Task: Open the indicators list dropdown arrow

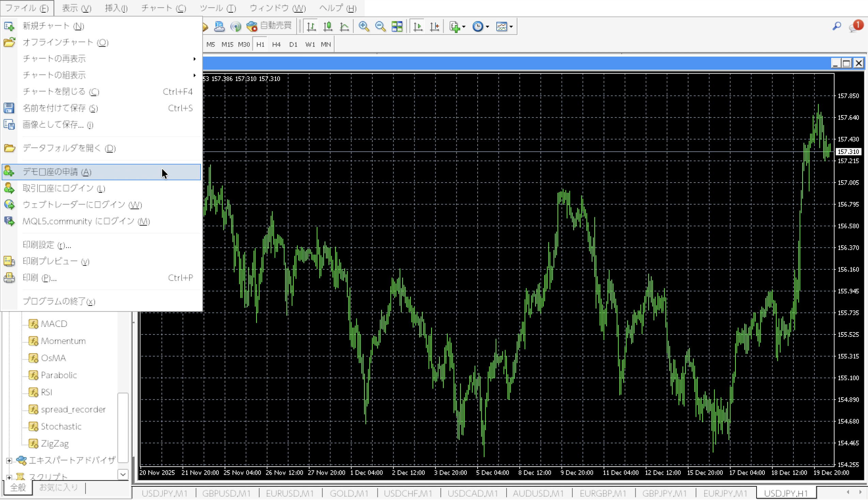Action: tap(464, 27)
